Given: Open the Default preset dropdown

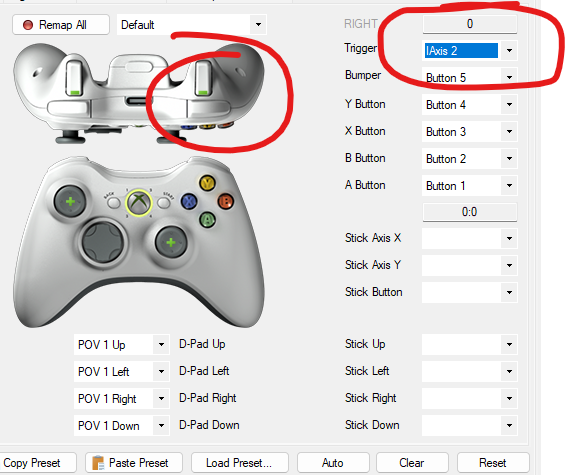Looking at the screenshot, I should click(x=258, y=25).
